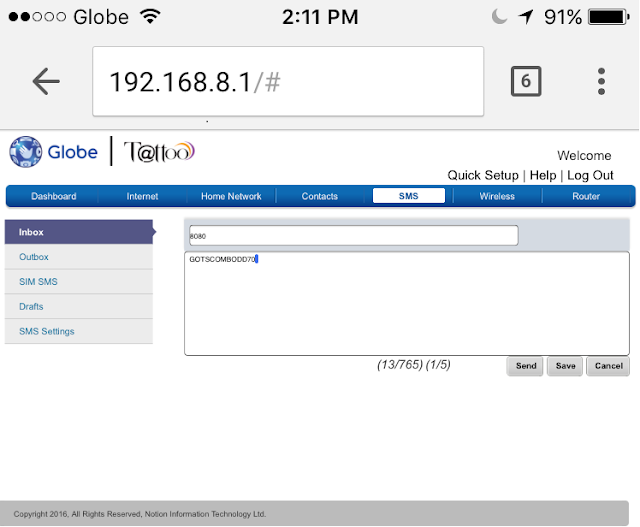View the Drafts folder
The height and width of the screenshot is (527, 640).
click(x=79, y=307)
